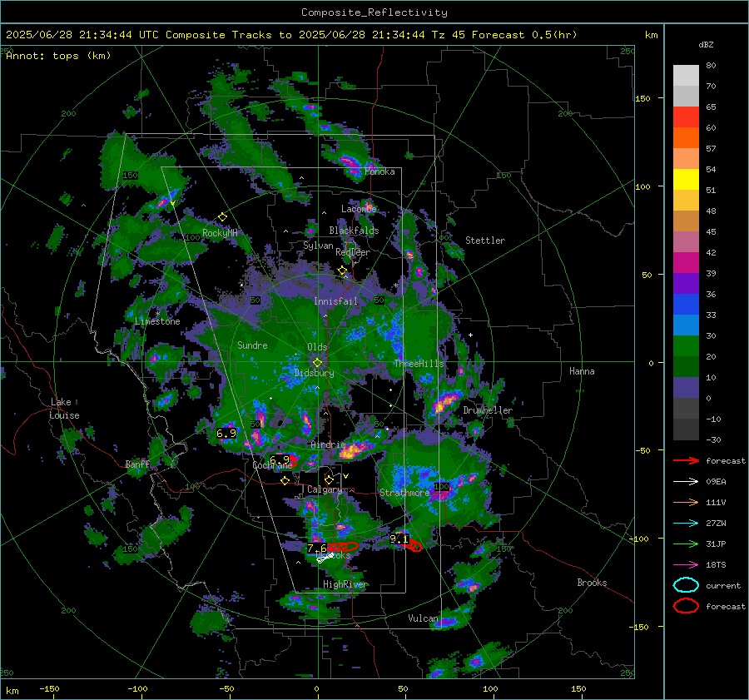The height and width of the screenshot is (700, 749).
Task: Click the orange swatch between 60 and 57 dBZ
Action: coord(686,138)
